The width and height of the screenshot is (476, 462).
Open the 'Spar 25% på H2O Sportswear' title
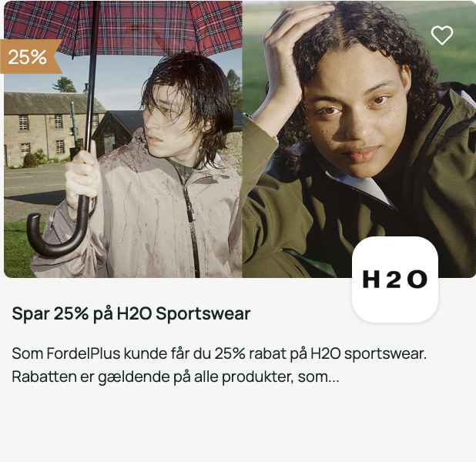click(131, 313)
